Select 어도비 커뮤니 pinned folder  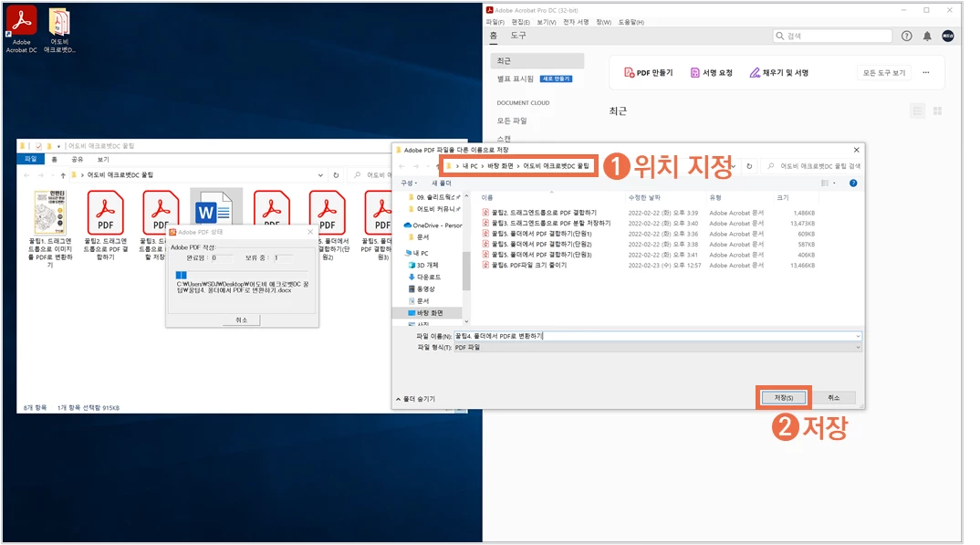point(433,209)
